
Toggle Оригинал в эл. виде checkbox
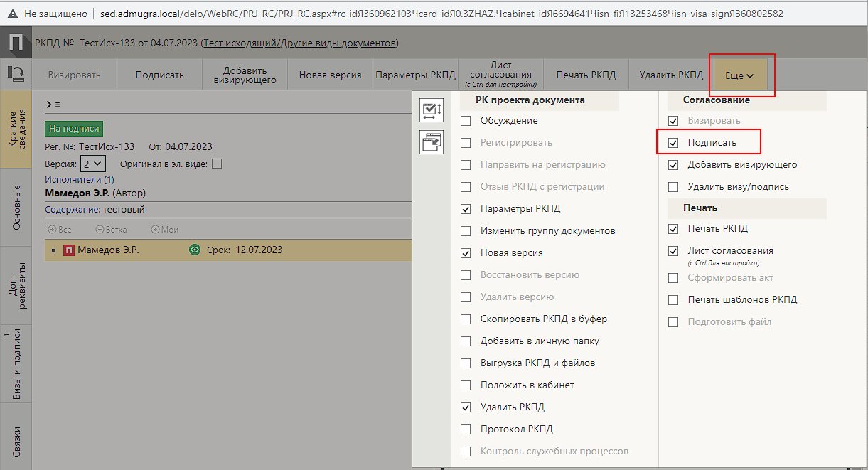coord(217,164)
